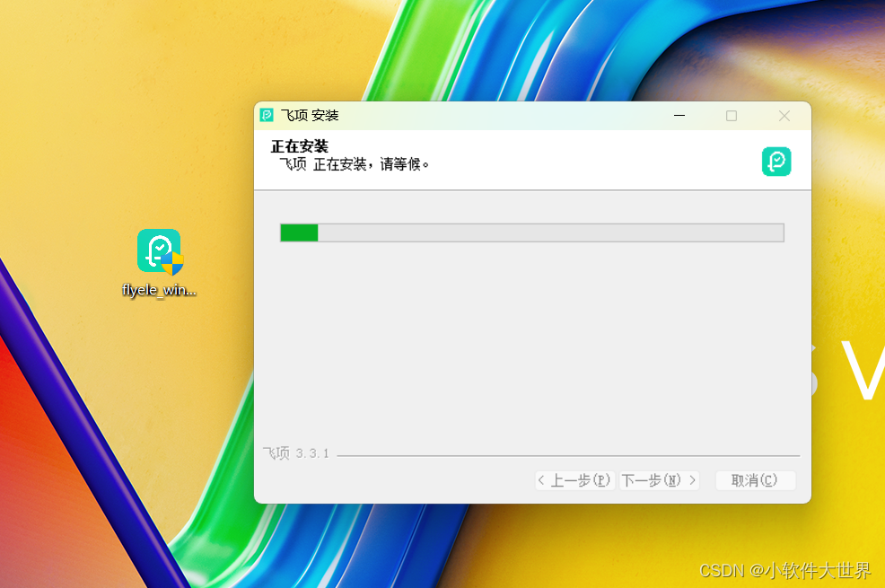This screenshot has height=588, width=885.
Task: Click the 正在安装 heading text
Action: coord(299,146)
